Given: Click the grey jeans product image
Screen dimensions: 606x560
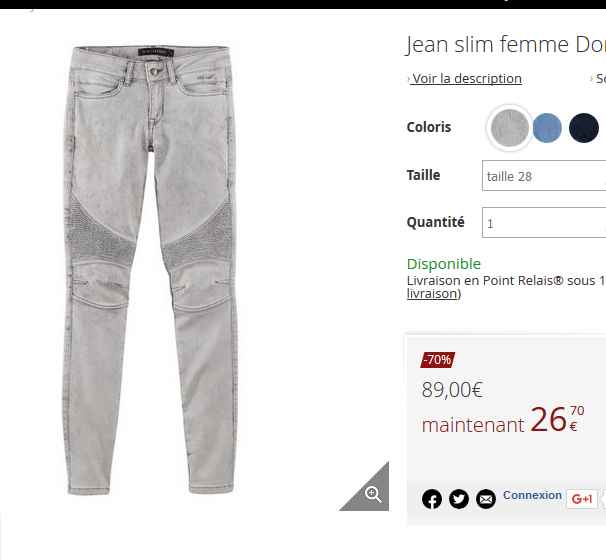Looking at the screenshot, I should (150, 270).
